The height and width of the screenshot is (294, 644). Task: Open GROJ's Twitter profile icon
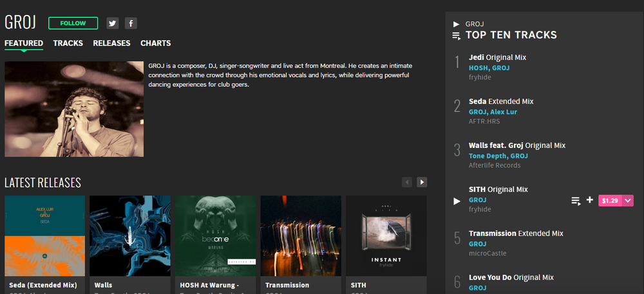(113, 23)
